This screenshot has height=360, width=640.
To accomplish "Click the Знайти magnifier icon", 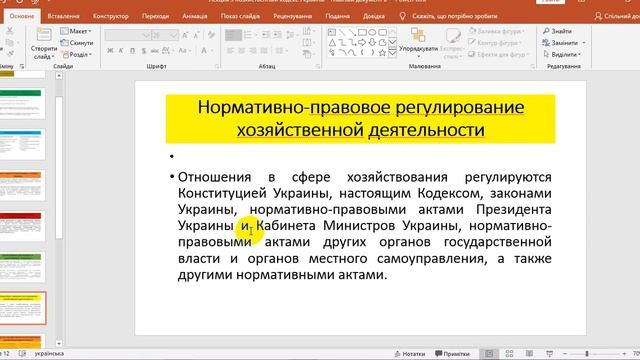I will point(546,31).
